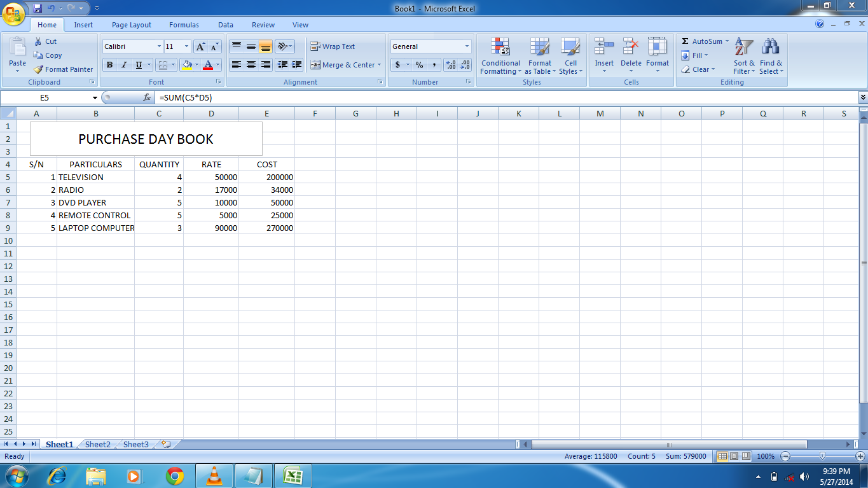Select the PURCHASE DAY BOOK title cell

coord(146,139)
